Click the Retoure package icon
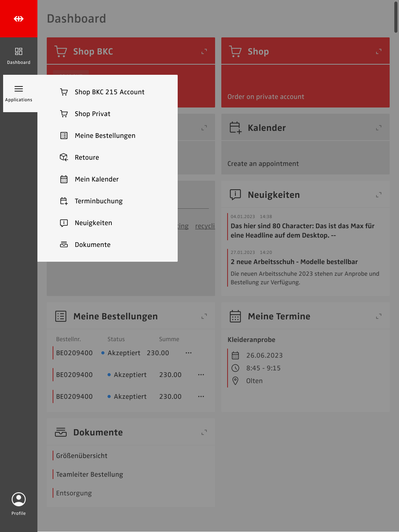The width and height of the screenshot is (399, 532). tap(64, 157)
